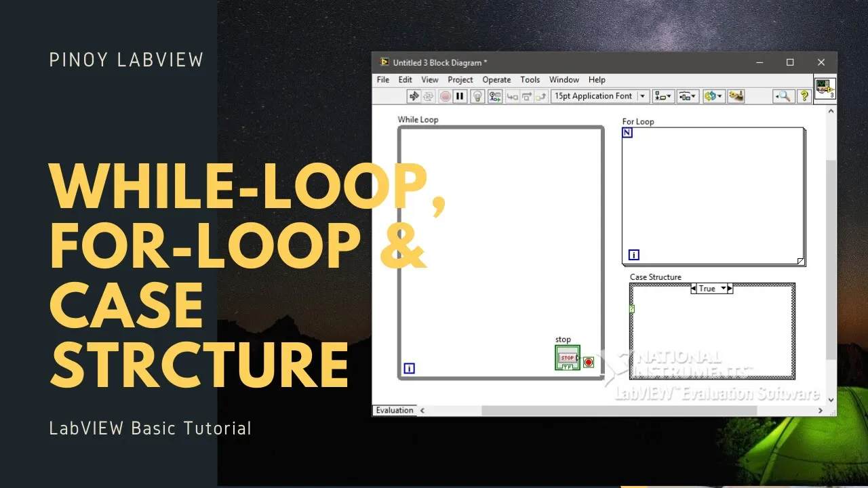Click the Run arrow in the toolbar
Viewport: 868px width, 488px height.
click(414, 96)
